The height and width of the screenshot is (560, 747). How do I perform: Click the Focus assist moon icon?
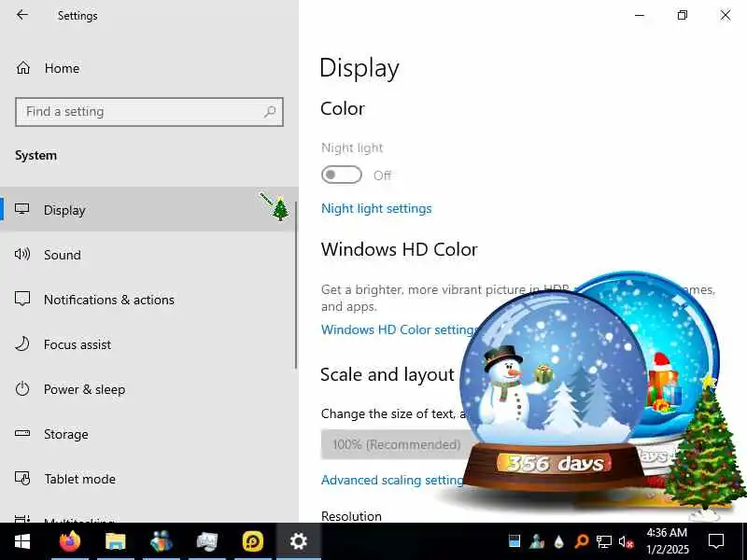click(x=21, y=343)
